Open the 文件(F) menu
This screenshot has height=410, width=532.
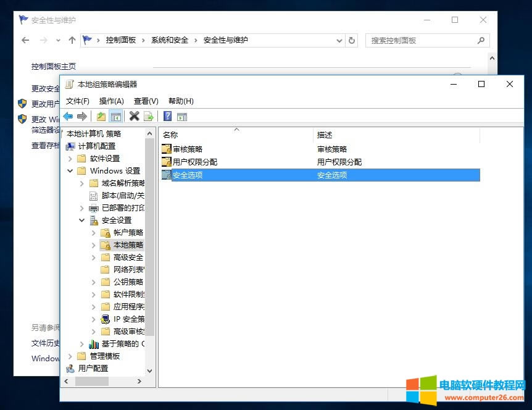78,101
